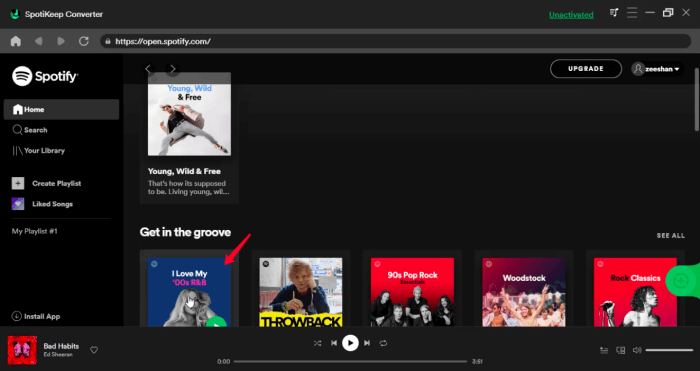Click the SpotiKeep home icon in the toolbar
This screenshot has height=371, width=700.
click(16, 42)
